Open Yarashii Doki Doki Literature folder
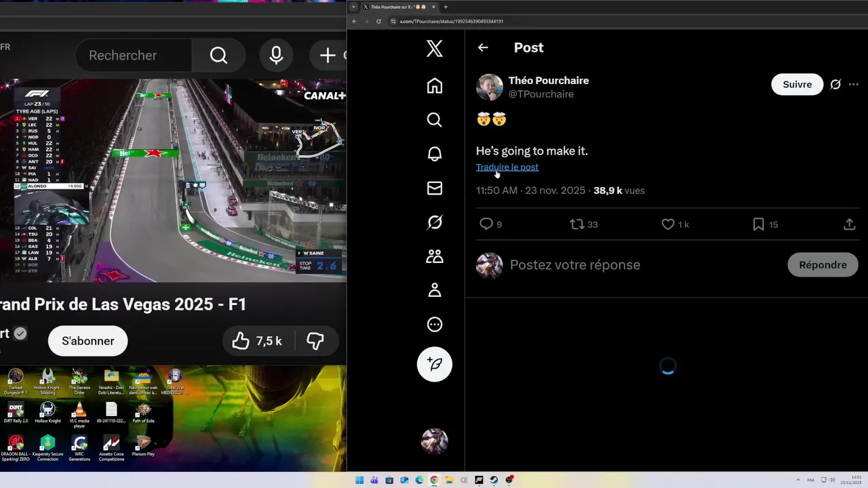The height and width of the screenshot is (488, 868). click(111, 382)
